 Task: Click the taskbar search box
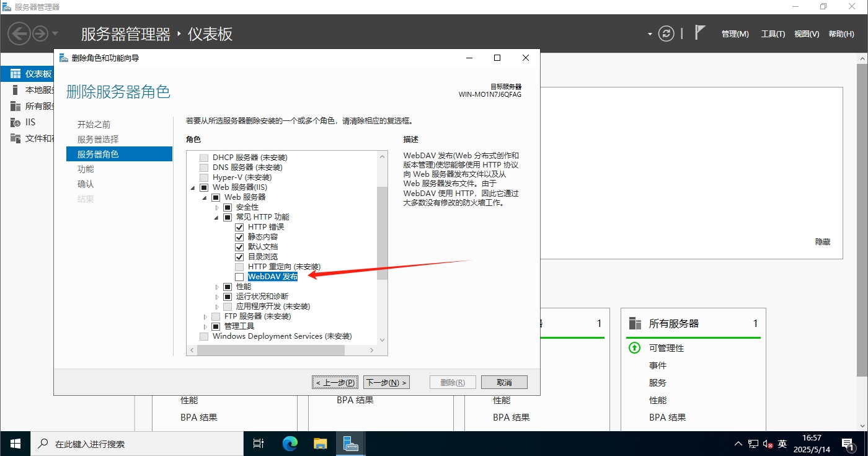pyautogui.click(x=136, y=444)
